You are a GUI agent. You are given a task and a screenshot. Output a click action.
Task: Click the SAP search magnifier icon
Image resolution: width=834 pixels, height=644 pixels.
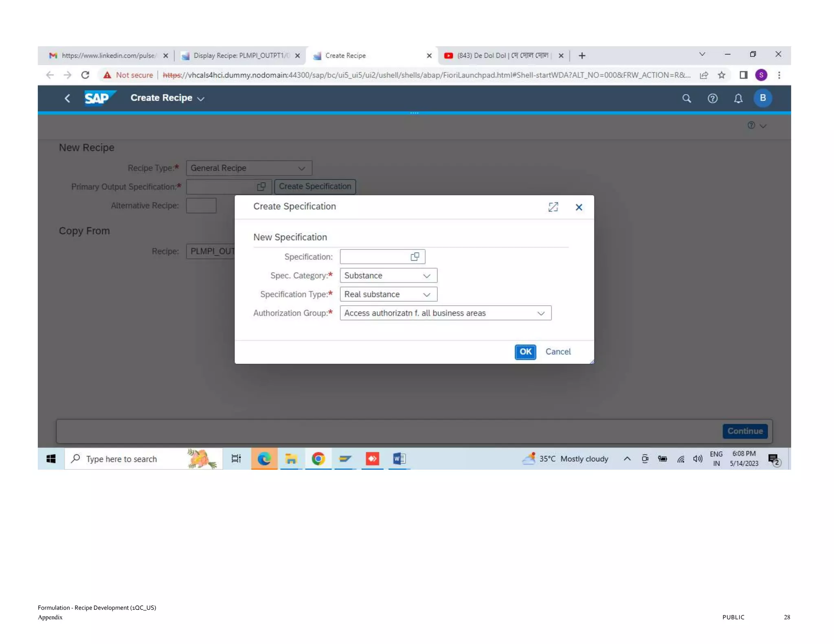click(686, 98)
